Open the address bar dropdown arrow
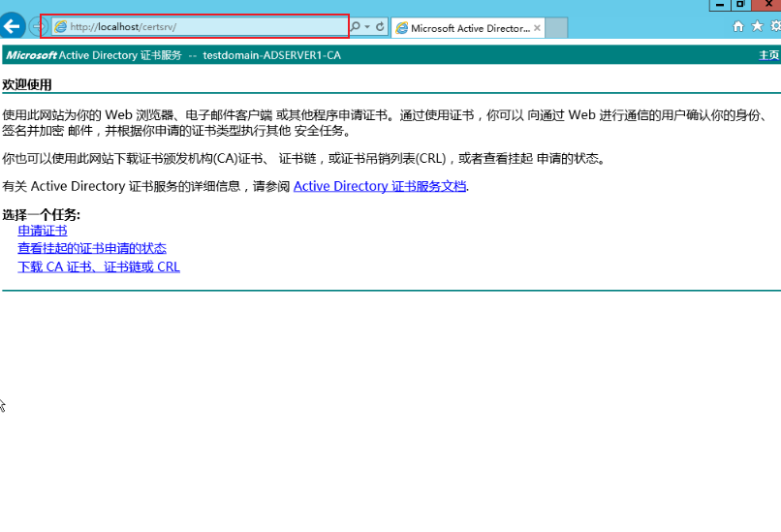This screenshot has width=781, height=532. tap(367, 26)
